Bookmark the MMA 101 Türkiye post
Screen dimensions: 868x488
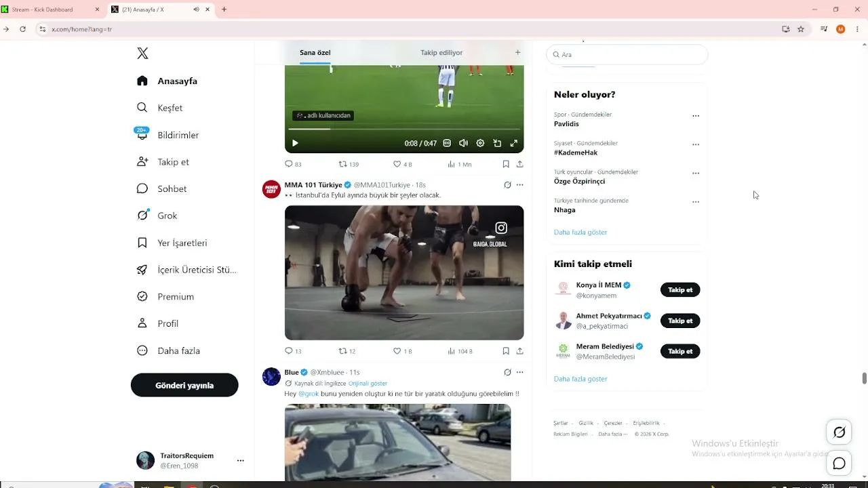click(506, 351)
